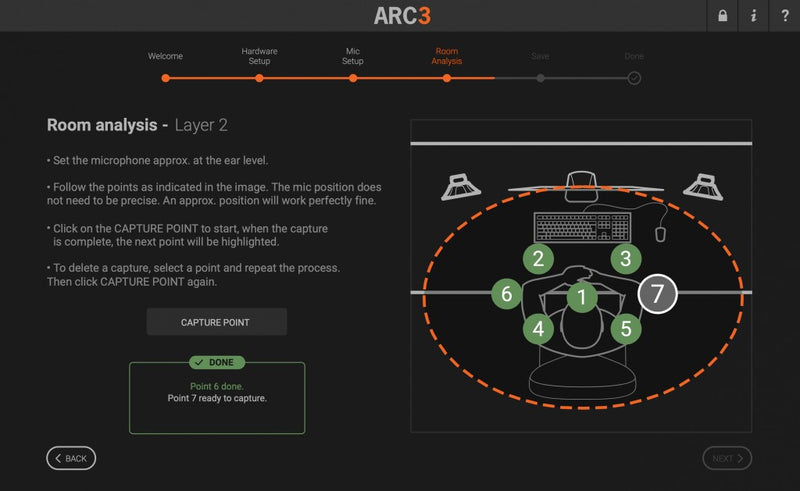This screenshot has width=800, height=491.
Task: Click the green DONE status badge
Action: click(217, 362)
